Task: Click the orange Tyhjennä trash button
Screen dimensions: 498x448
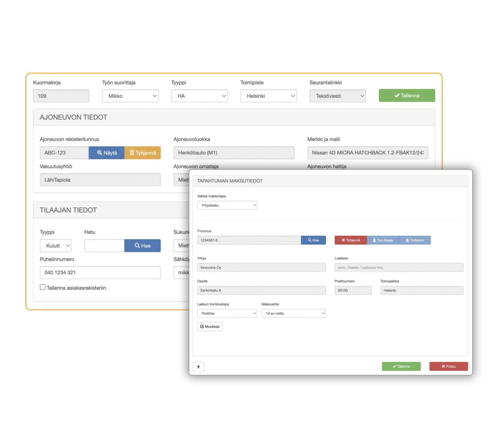Action: point(142,153)
